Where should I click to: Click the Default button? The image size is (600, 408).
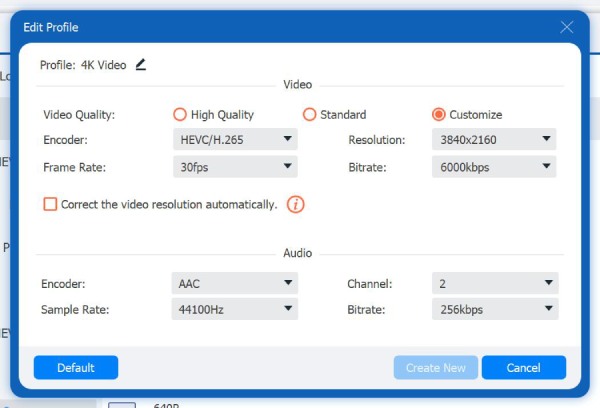[x=76, y=367]
